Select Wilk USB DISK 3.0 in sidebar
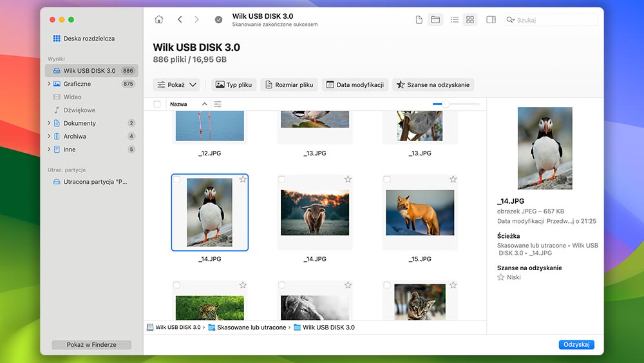This screenshot has width=644, height=363. pos(91,71)
